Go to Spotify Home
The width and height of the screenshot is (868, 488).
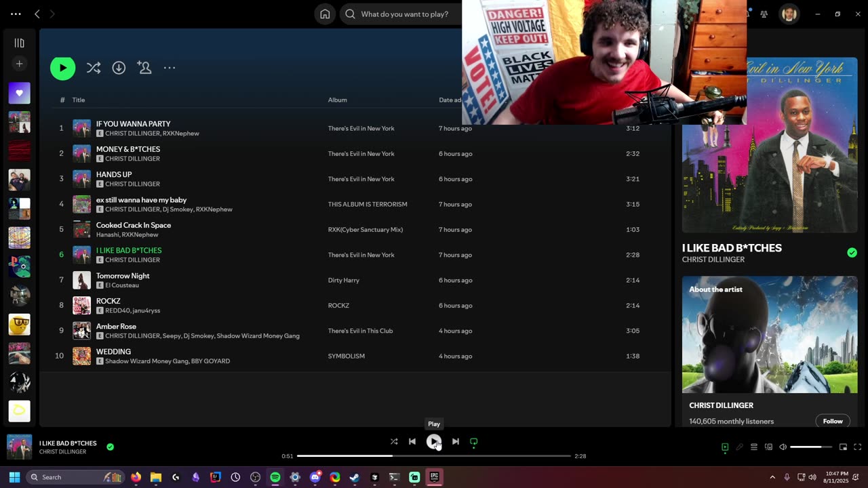[325, 14]
